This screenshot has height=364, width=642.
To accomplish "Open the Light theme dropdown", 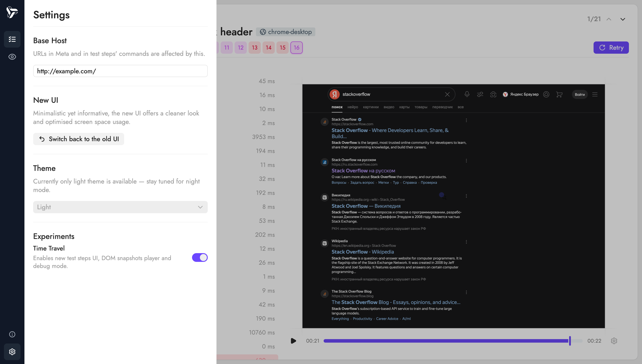I will [120, 207].
